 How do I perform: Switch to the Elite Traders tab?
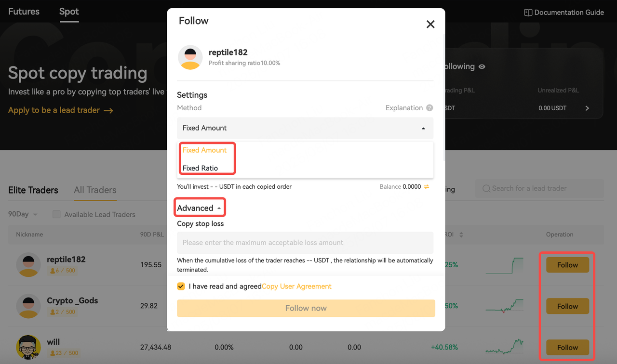point(33,190)
